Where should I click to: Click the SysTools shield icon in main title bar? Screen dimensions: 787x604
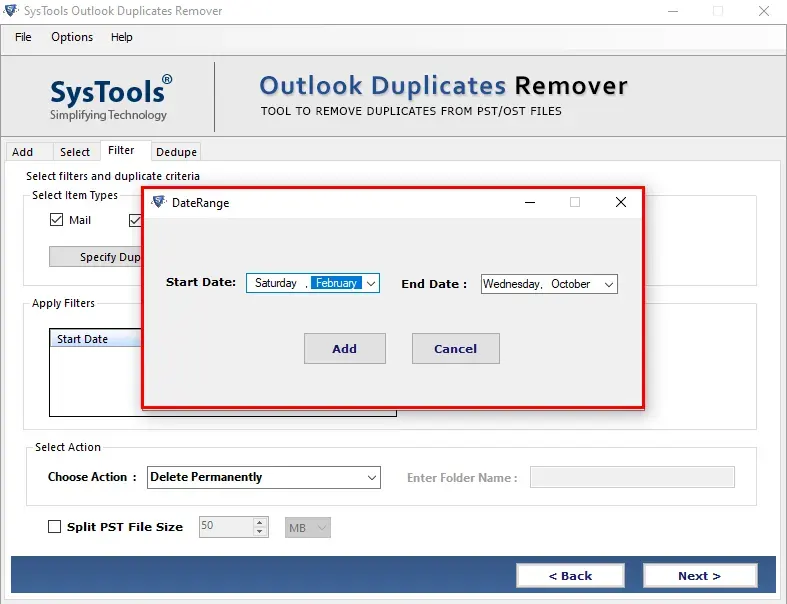[x=11, y=10]
